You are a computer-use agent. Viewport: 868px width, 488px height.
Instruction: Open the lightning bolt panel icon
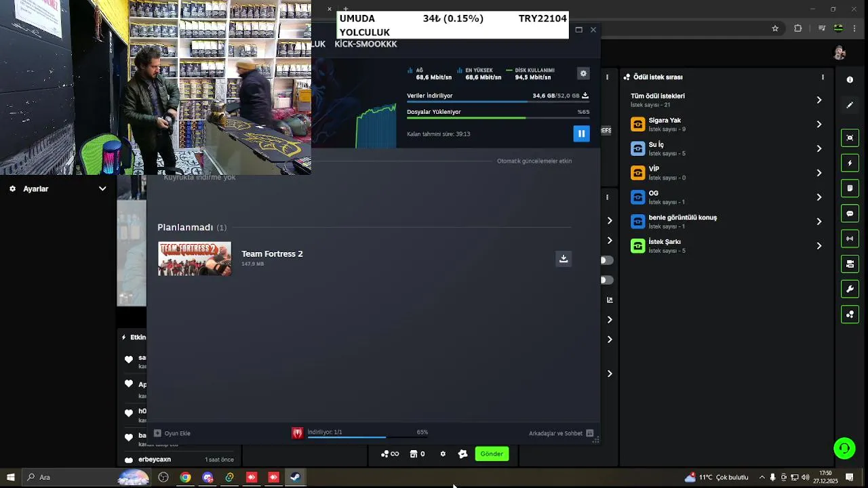click(x=850, y=163)
